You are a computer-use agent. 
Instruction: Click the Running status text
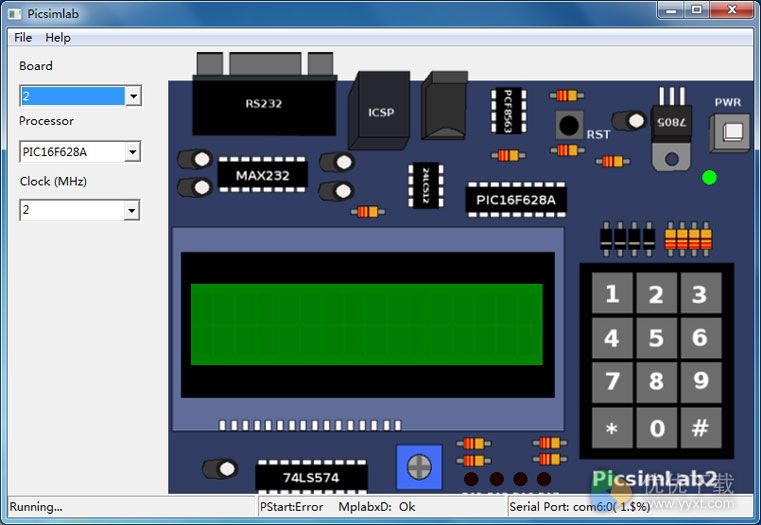36,507
